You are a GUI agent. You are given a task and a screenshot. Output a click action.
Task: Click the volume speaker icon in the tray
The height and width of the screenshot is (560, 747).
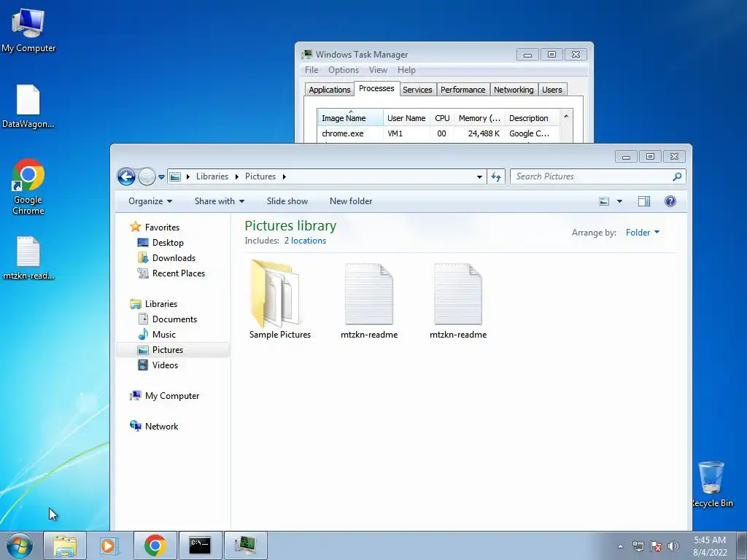pyautogui.click(x=673, y=546)
